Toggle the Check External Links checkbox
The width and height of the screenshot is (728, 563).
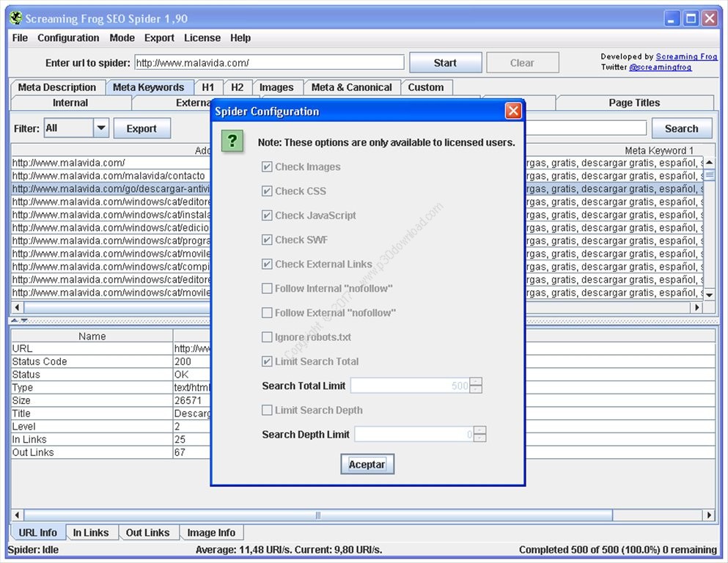267,264
